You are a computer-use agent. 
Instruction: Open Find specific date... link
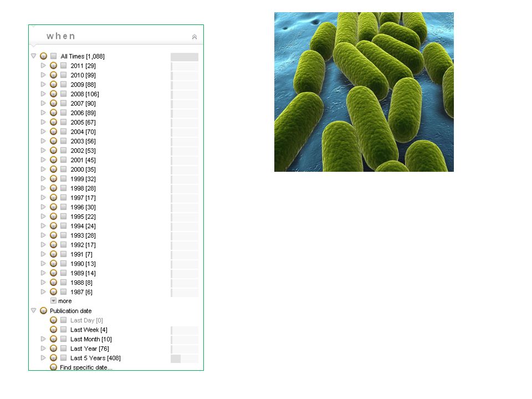(86, 367)
